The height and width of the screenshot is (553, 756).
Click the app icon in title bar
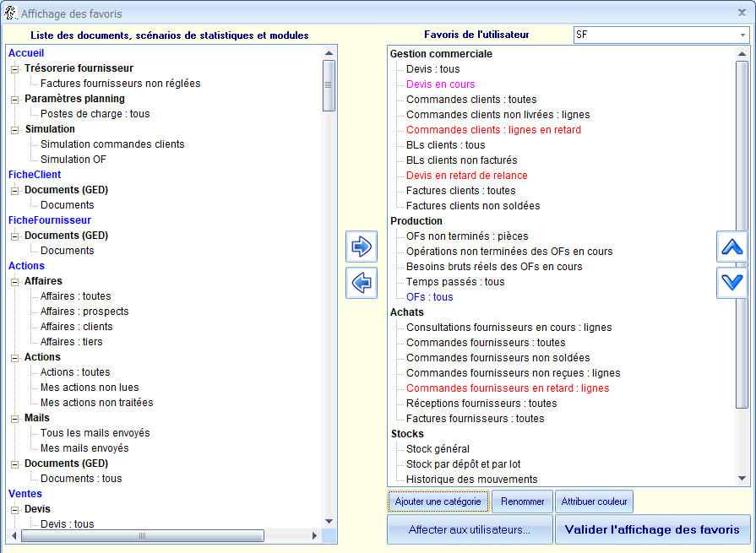coord(11,13)
